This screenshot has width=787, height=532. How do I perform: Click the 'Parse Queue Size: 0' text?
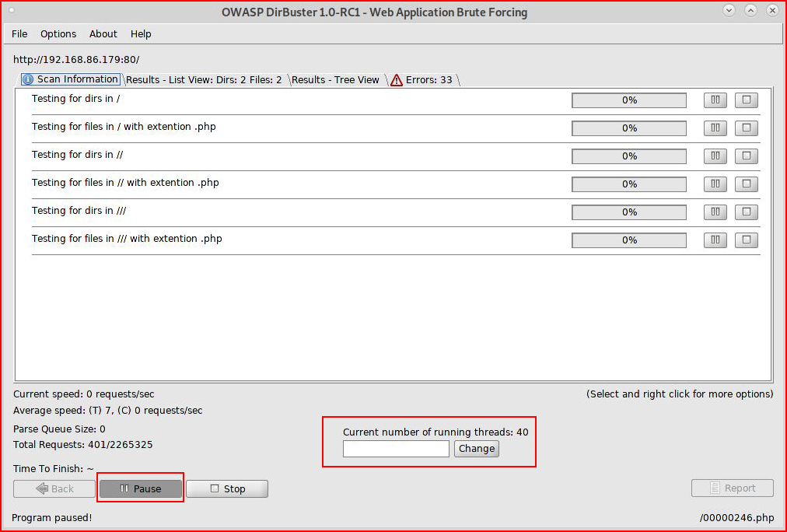pyautogui.click(x=59, y=429)
